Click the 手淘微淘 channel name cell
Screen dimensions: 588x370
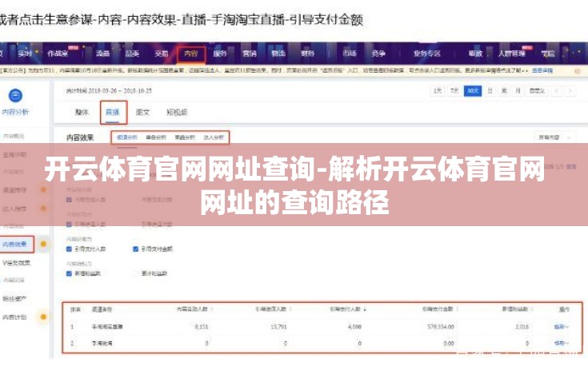pyautogui.click(x=102, y=343)
